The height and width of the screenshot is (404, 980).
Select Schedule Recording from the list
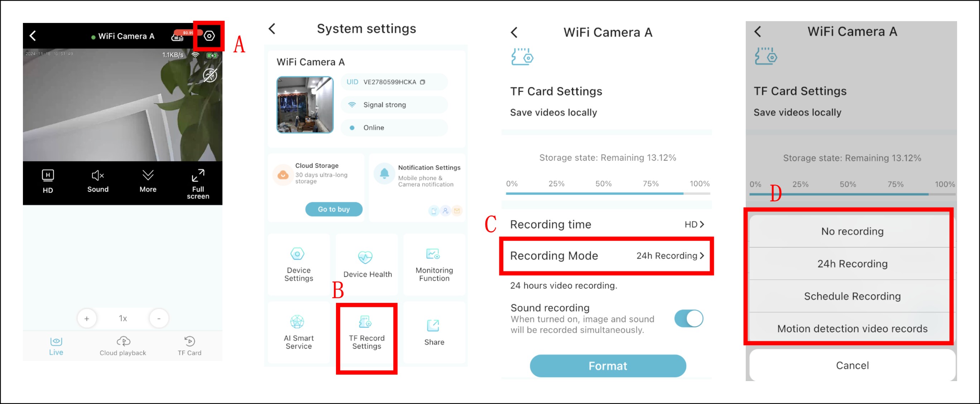[x=851, y=296]
